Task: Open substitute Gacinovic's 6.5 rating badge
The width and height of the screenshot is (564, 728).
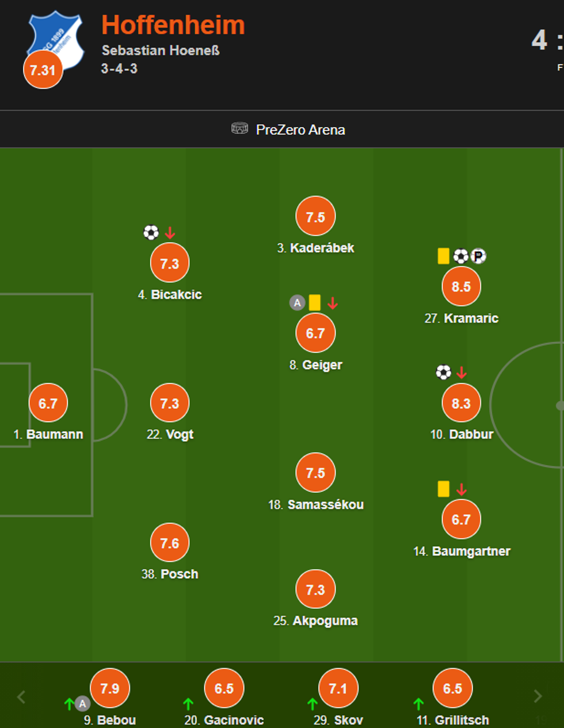Action: click(224, 688)
